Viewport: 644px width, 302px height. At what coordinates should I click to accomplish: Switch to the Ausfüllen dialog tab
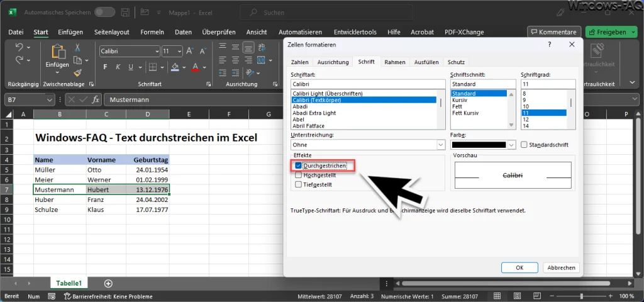pos(426,62)
